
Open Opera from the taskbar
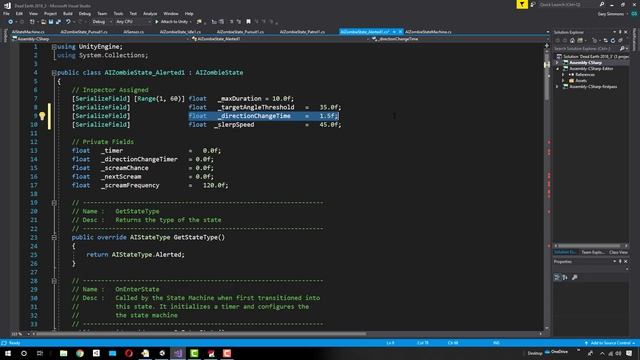(129, 353)
